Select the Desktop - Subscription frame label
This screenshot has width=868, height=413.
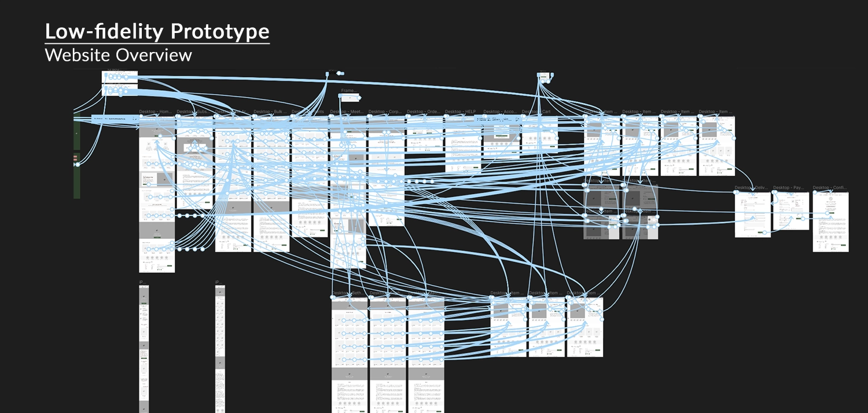[x=194, y=112]
